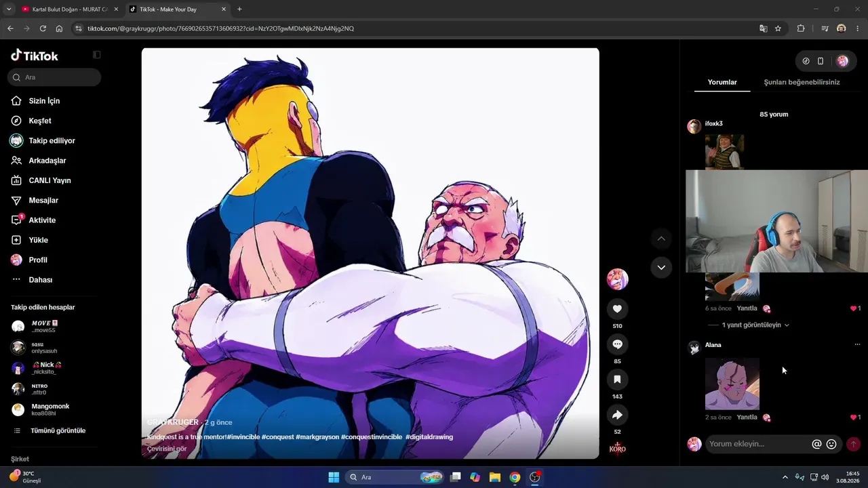868x488 pixels.
Task: Go to next post with down arrow
Action: point(661,267)
